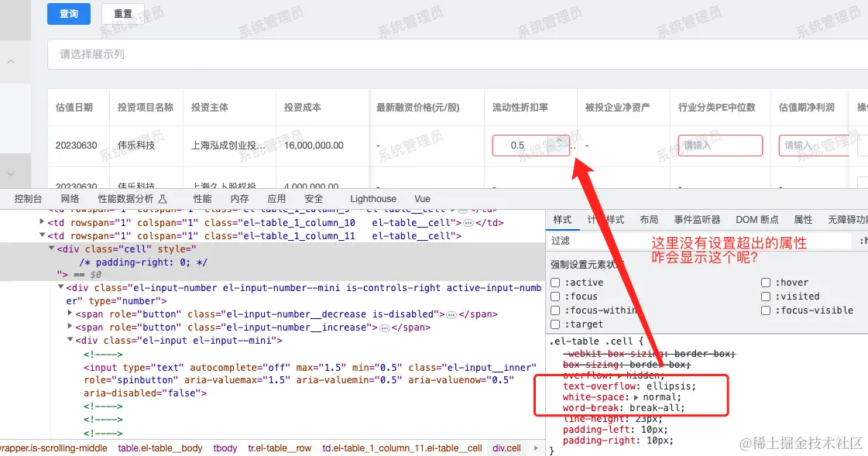Image resolution: width=868 pixels, height=456 pixels.
Task: Select tbody in the DOM breadcrumb bar
Action: point(225,448)
